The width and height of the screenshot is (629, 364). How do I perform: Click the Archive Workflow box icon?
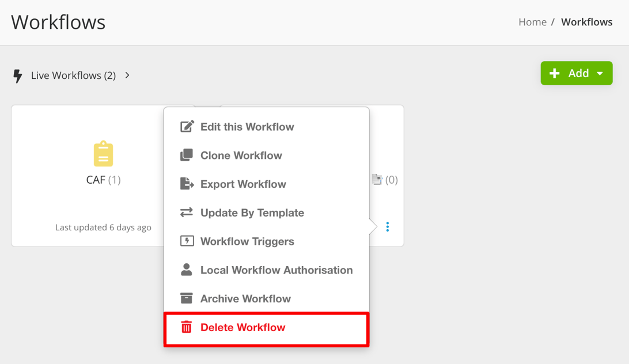(x=186, y=298)
